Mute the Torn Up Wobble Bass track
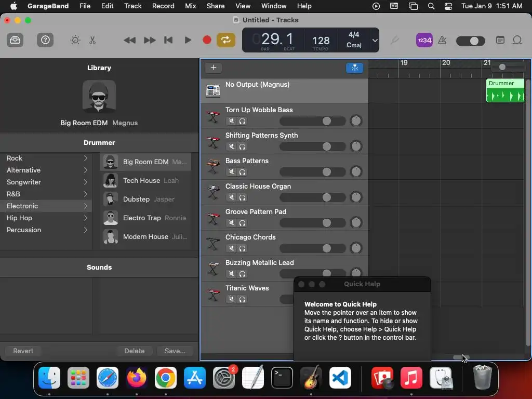532x399 pixels. click(231, 121)
